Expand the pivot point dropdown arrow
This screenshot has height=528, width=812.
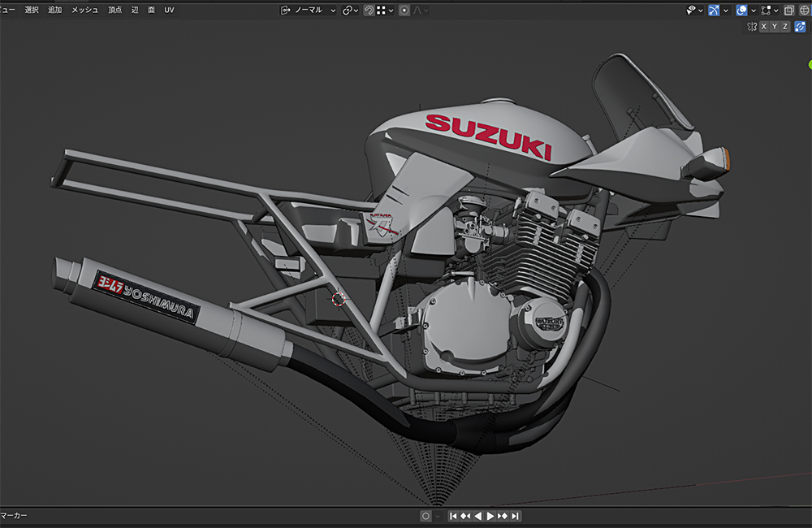(x=356, y=11)
